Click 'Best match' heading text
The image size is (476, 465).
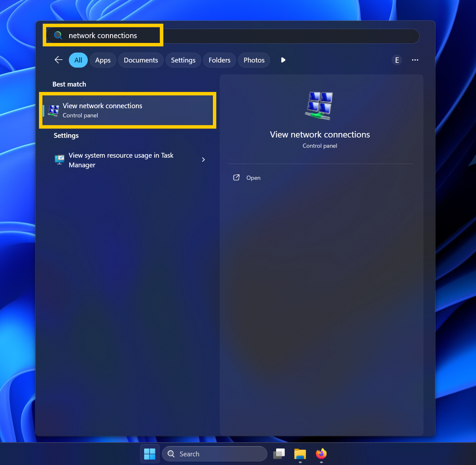point(69,84)
